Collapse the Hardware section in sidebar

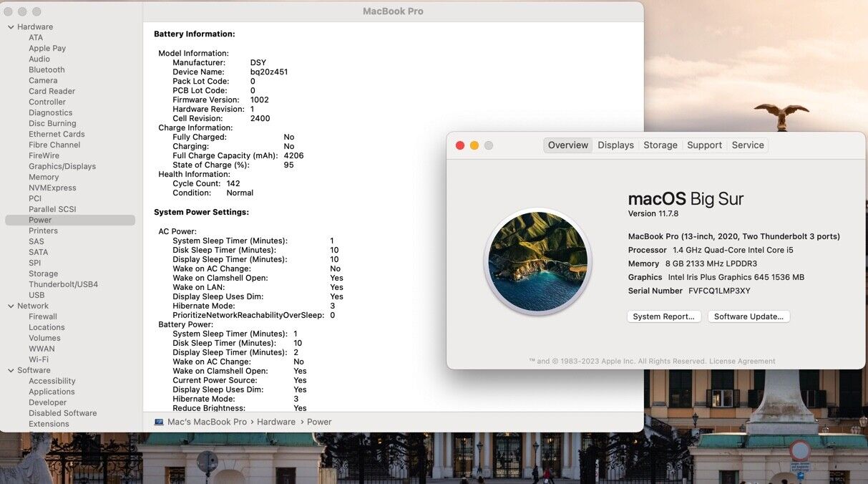11,27
